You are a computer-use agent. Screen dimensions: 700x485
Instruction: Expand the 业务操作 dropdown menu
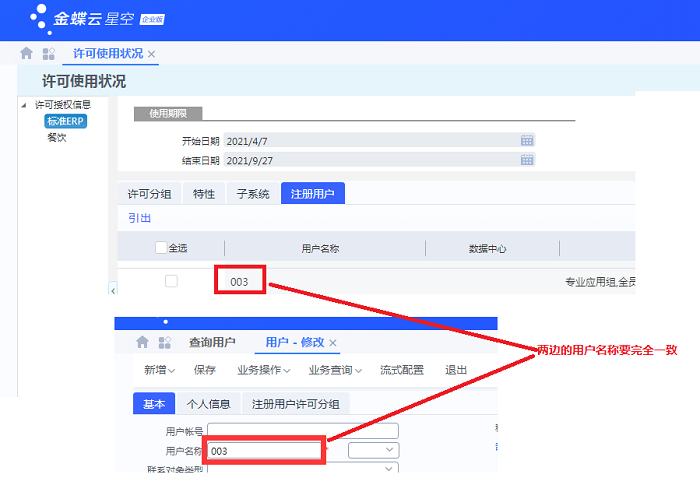(262, 370)
